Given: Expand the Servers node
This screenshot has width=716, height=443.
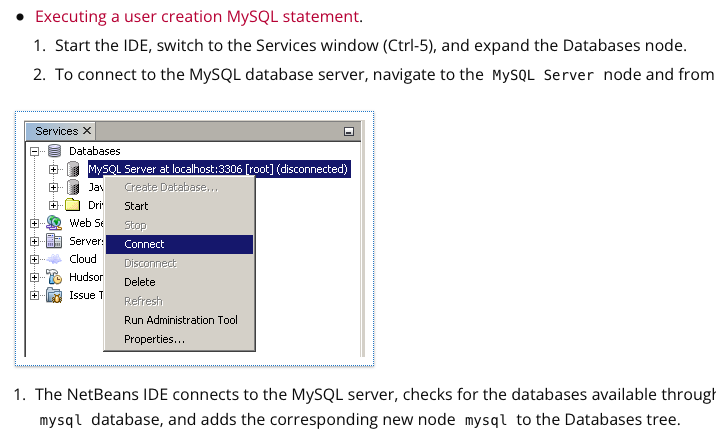Looking at the screenshot, I should tap(34, 241).
